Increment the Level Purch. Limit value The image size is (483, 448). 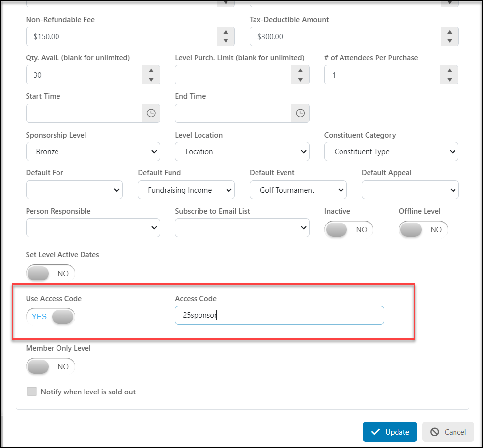click(x=300, y=71)
